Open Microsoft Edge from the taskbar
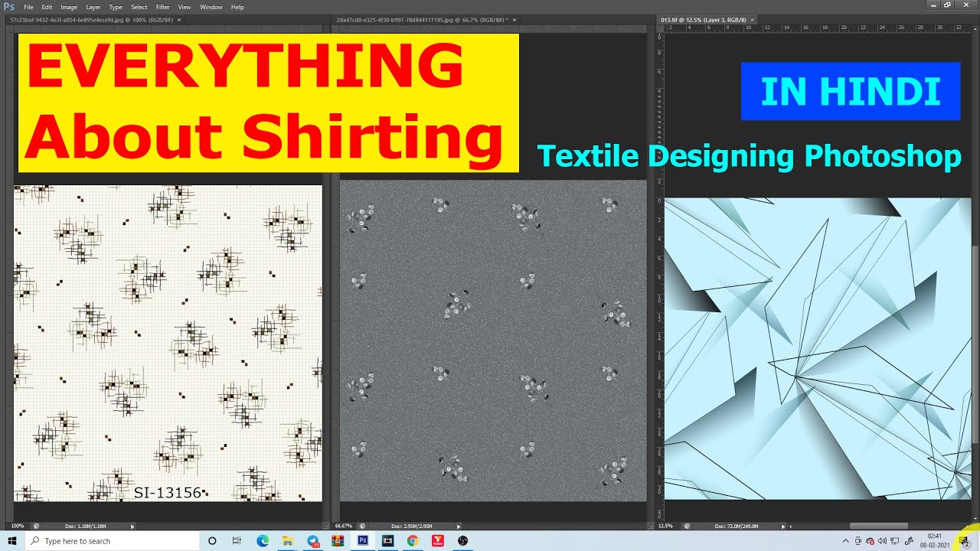980x551 pixels. coord(263,541)
